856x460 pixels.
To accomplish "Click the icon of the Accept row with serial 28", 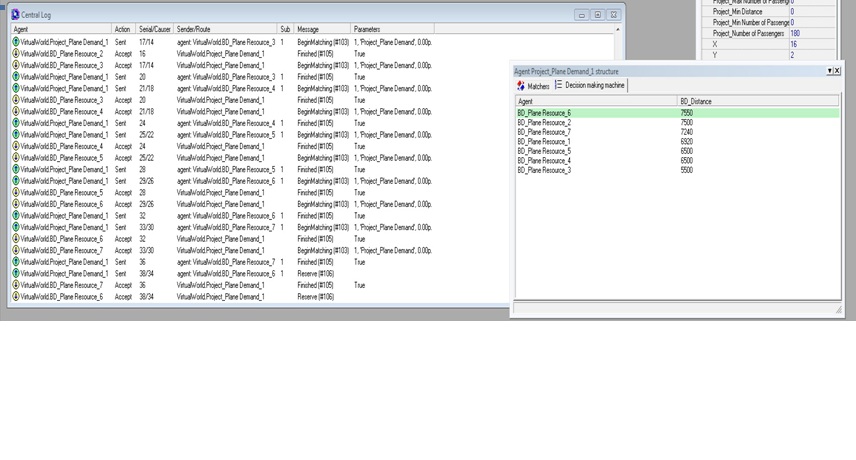I will click(16, 193).
